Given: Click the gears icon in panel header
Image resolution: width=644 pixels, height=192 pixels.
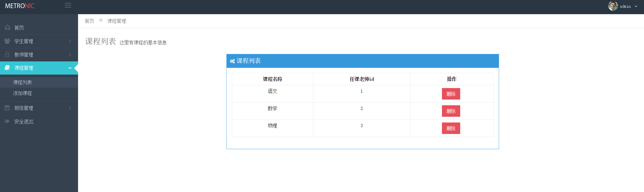Looking at the screenshot, I should coord(232,61).
